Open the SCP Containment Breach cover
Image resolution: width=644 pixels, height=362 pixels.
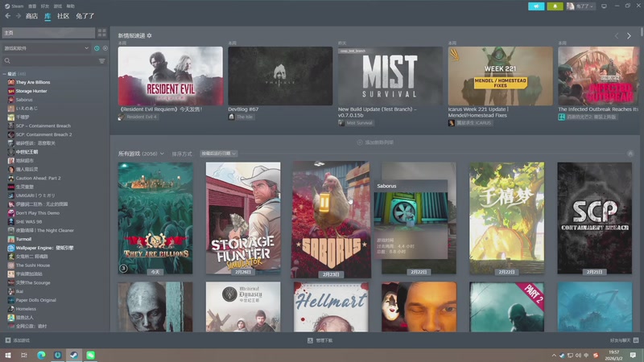tap(595, 218)
